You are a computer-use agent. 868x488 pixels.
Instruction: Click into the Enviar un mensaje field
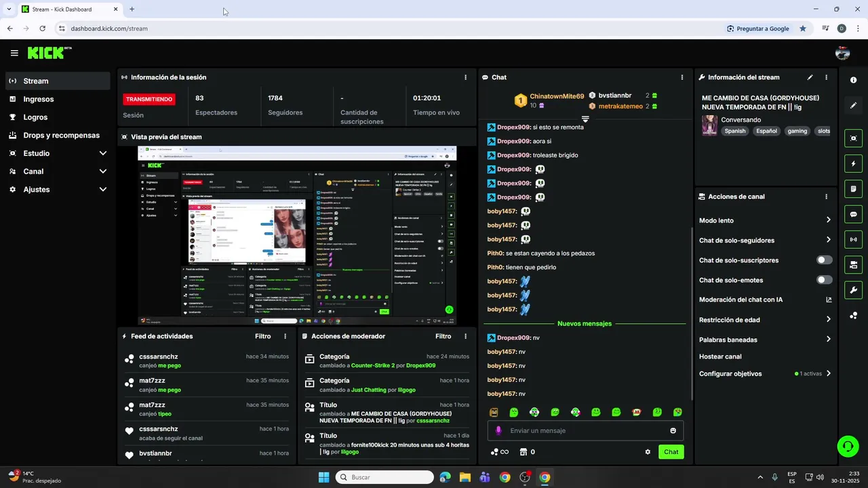point(585,430)
